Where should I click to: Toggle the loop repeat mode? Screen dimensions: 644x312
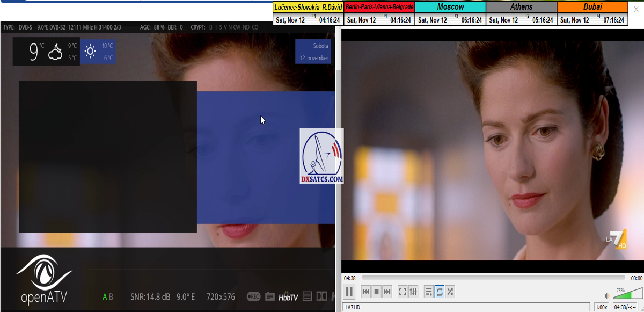(x=440, y=292)
